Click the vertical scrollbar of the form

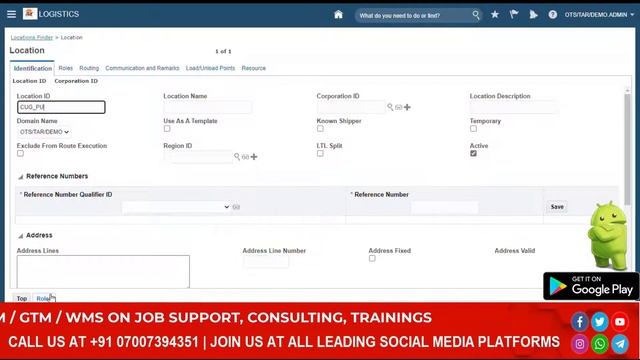(x=627, y=149)
